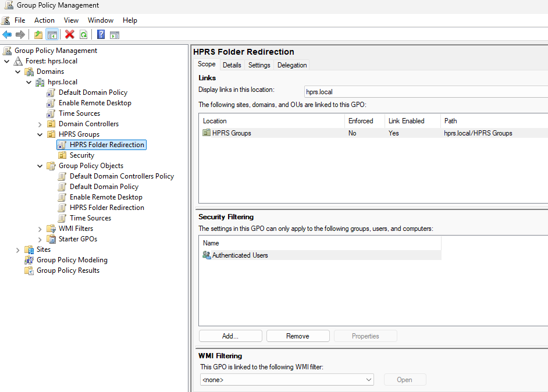Select Enable Remote Desktop under Group Policy Objects
This screenshot has height=392, width=548.
click(106, 197)
